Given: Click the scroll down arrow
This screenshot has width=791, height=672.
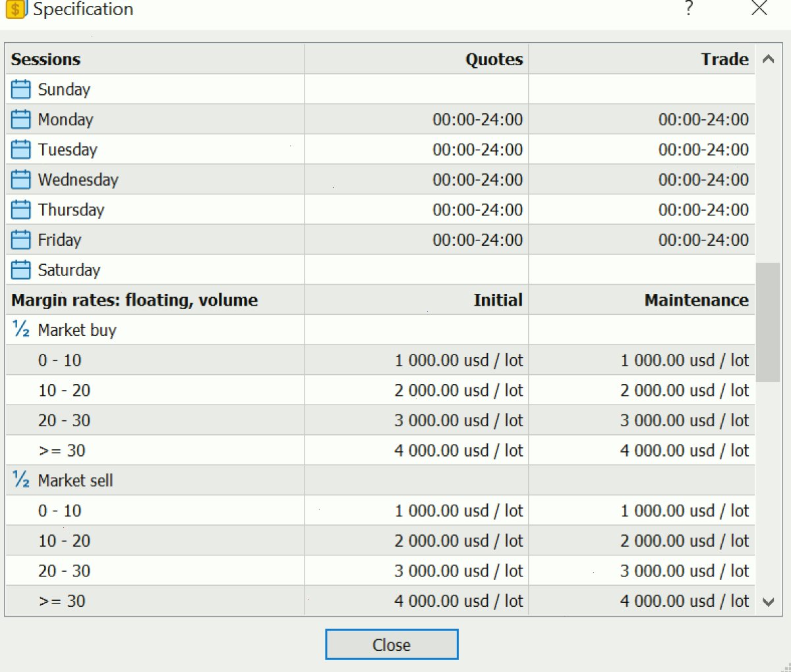Looking at the screenshot, I should (x=768, y=601).
